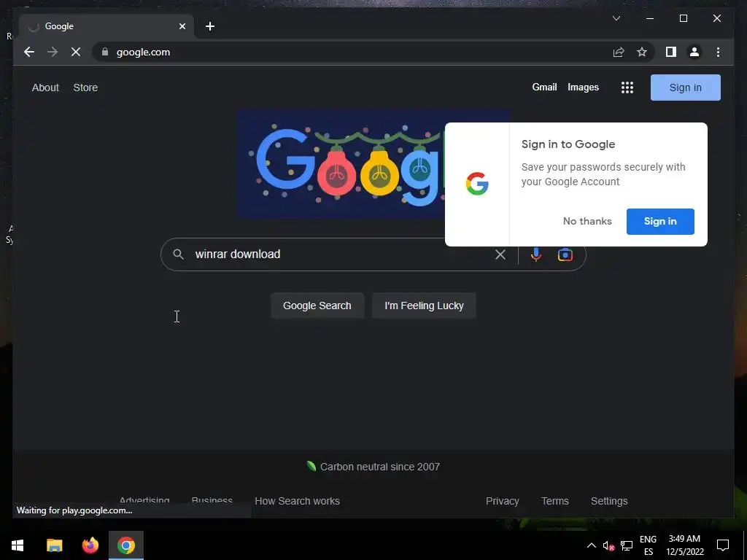Viewport: 747px width, 560px height.
Task: Start voice search with the microphone
Action: [536, 254]
